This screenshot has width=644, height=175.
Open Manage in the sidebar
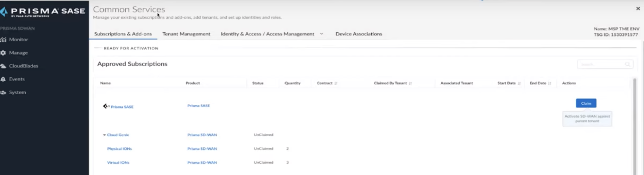click(18, 53)
